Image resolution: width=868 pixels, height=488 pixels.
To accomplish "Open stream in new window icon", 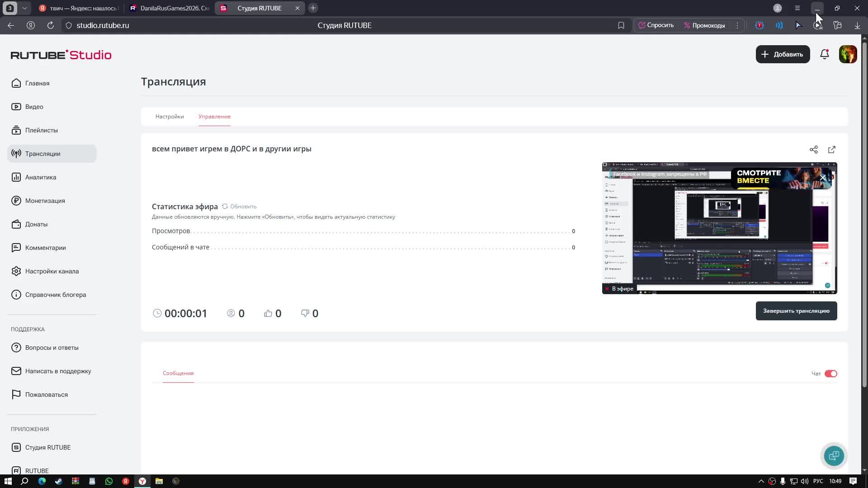I will [832, 150].
